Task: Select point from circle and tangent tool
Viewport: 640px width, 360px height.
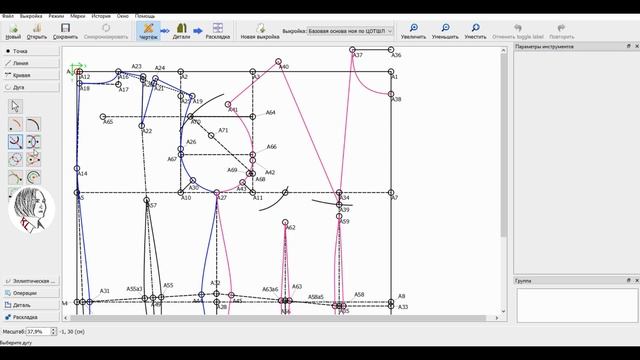Action: 33,160
